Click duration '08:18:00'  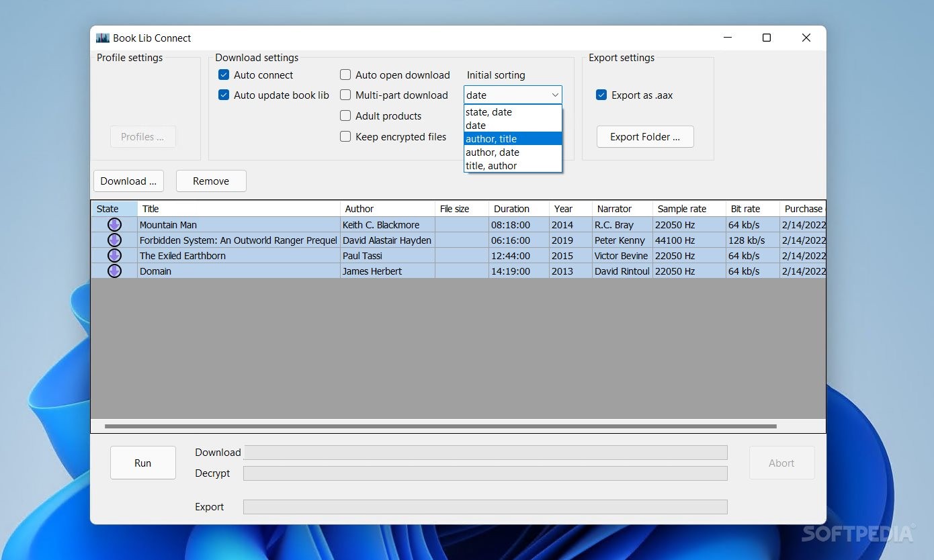tap(519, 225)
